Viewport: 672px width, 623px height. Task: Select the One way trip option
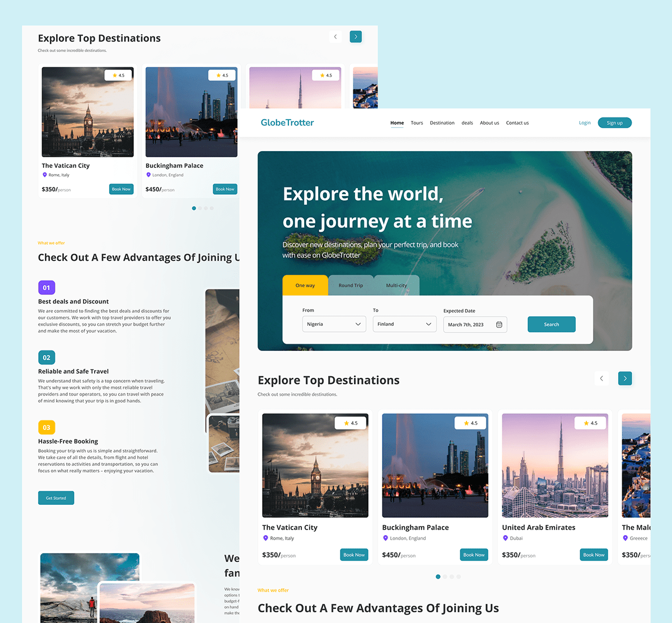tap(305, 285)
